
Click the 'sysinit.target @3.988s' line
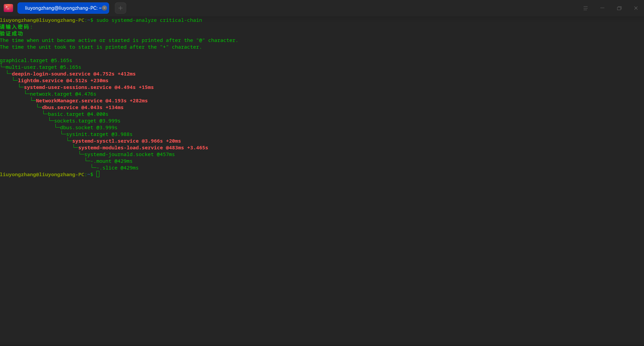tap(99, 134)
